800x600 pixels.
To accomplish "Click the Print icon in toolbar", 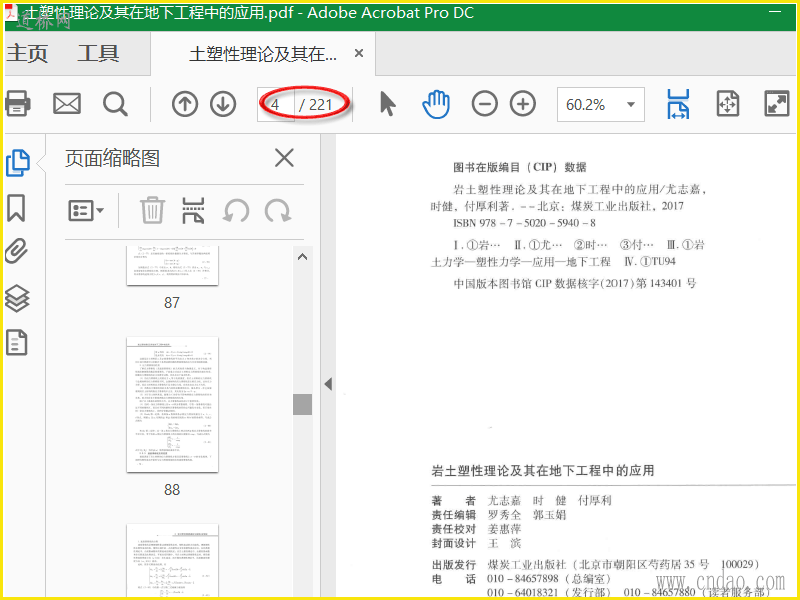I will [x=18, y=104].
